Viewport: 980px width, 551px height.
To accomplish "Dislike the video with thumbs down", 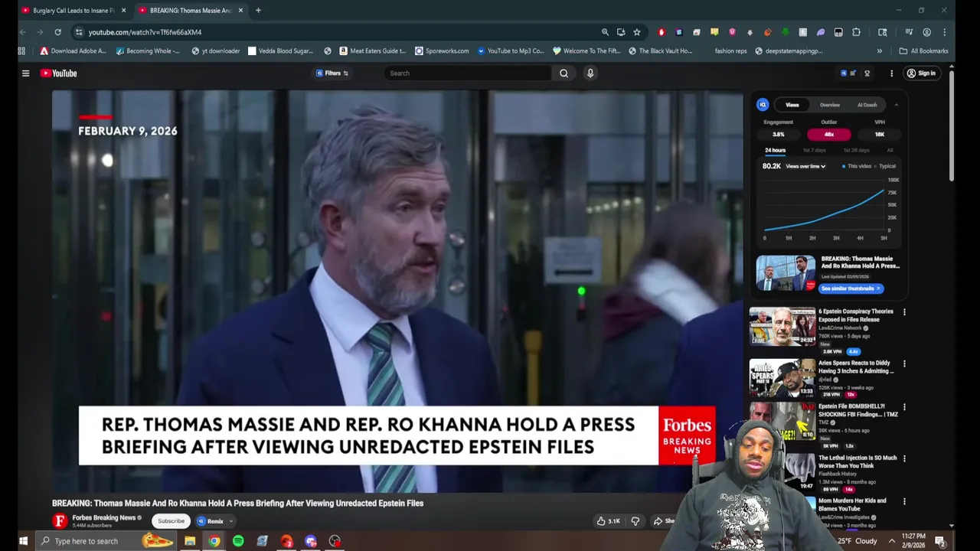I will 635,521.
